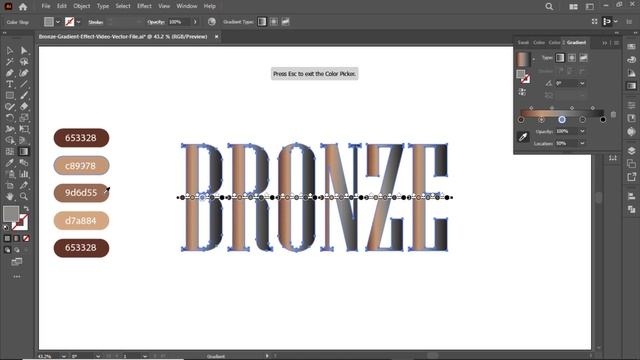The width and height of the screenshot is (640, 360).
Task: Click black end stop on gradient slider
Action: click(x=603, y=120)
